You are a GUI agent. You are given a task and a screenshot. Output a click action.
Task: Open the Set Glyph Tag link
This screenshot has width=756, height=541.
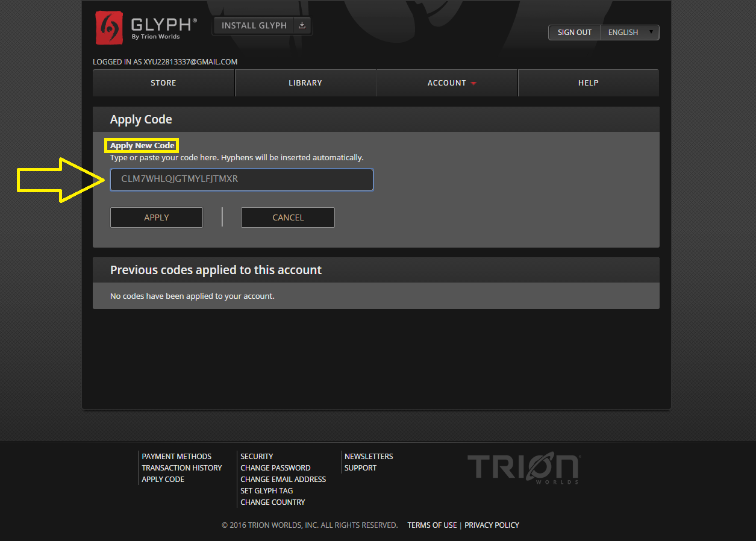click(x=267, y=491)
